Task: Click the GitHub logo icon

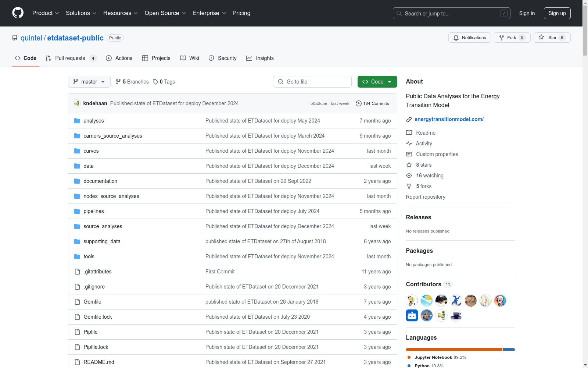Action: [x=18, y=13]
